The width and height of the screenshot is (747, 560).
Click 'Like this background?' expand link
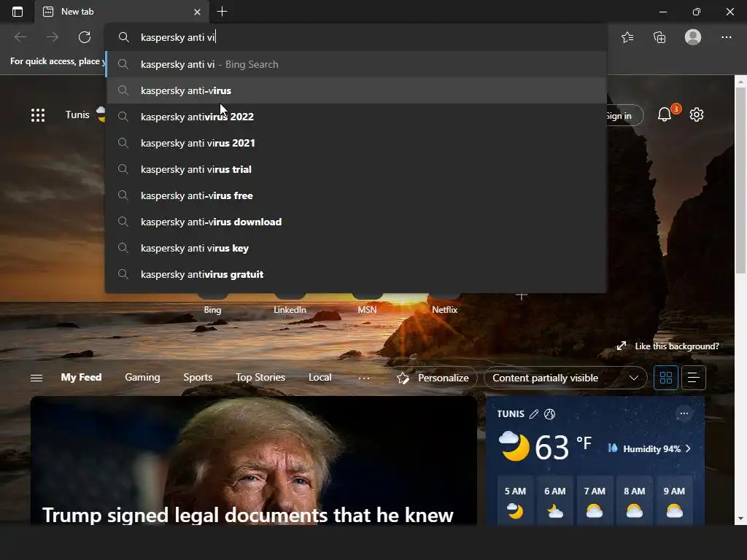pos(668,346)
